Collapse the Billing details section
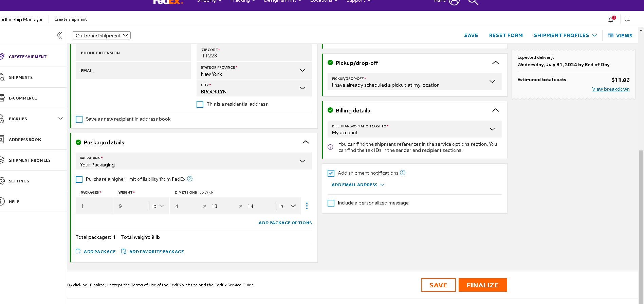This screenshot has width=644, height=304. click(496, 110)
